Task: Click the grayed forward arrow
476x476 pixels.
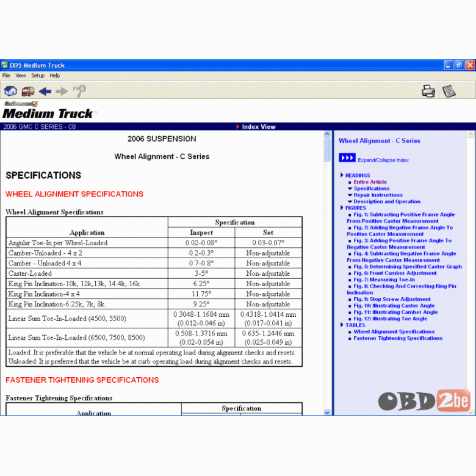Action: click(62, 91)
